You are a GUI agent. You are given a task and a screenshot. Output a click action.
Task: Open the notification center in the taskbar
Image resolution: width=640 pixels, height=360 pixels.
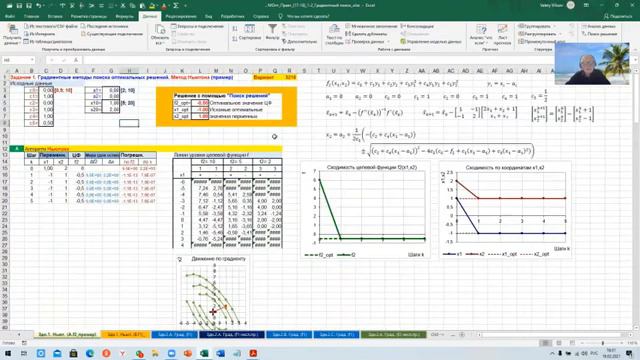pos(629,353)
